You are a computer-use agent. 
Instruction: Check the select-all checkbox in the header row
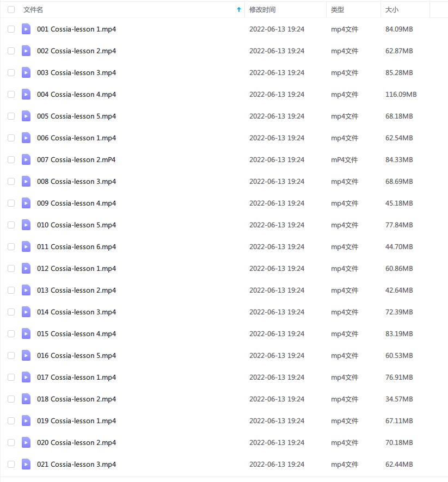pos(11,9)
